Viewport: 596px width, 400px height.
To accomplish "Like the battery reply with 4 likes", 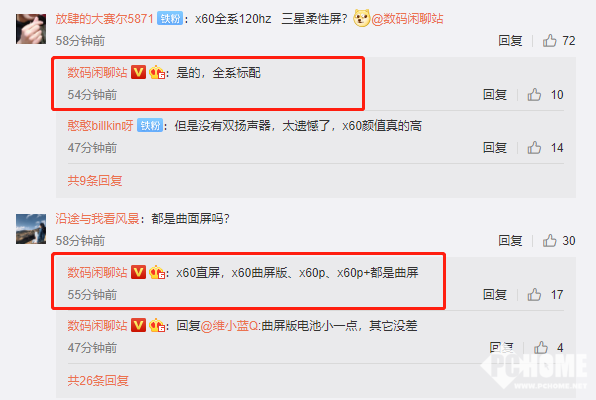I will (541, 347).
